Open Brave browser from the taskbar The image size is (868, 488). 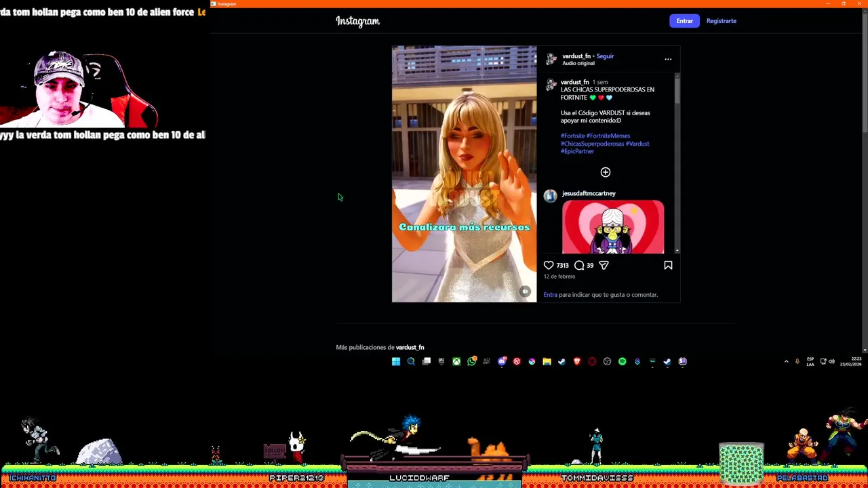click(577, 361)
